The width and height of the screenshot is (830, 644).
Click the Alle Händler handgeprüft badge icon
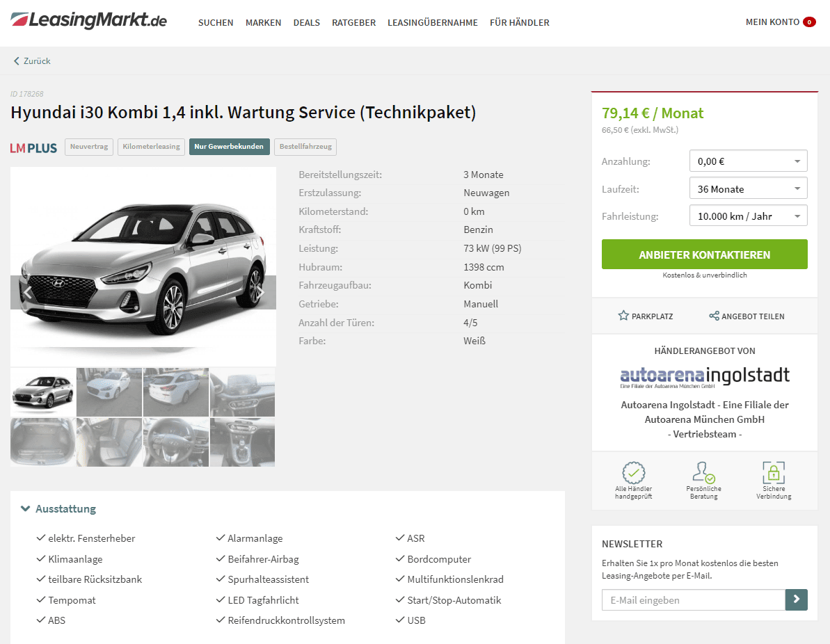click(x=633, y=472)
